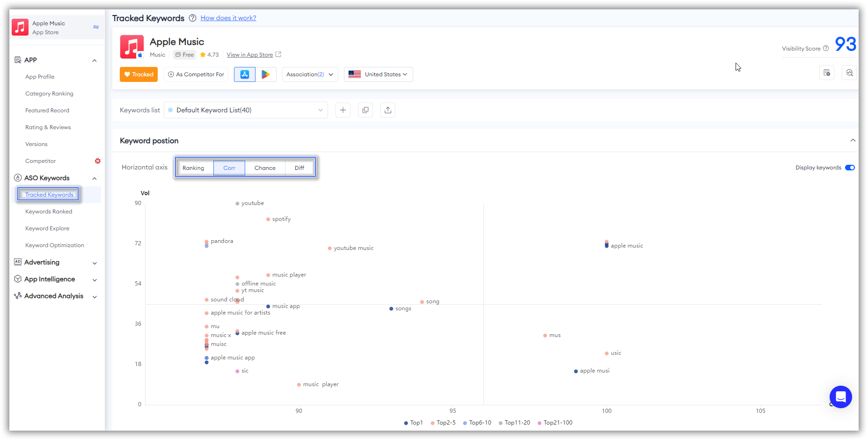Screen dimensions: 868x440
Task: Click the App Intelligence cube icon
Action: 18,279
